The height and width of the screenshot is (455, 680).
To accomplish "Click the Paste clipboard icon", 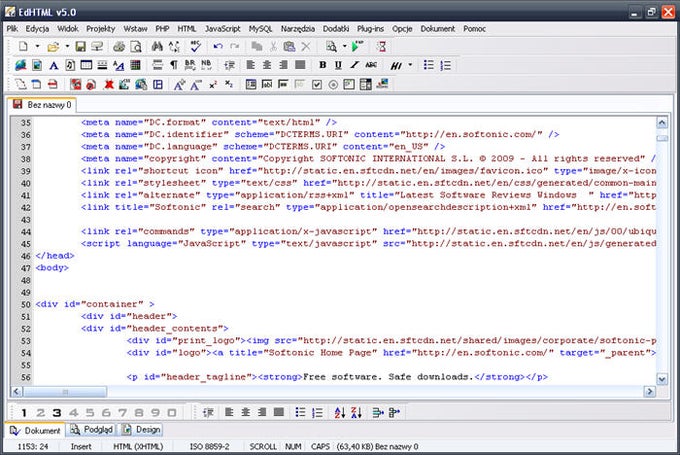I will [x=289, y=46].
